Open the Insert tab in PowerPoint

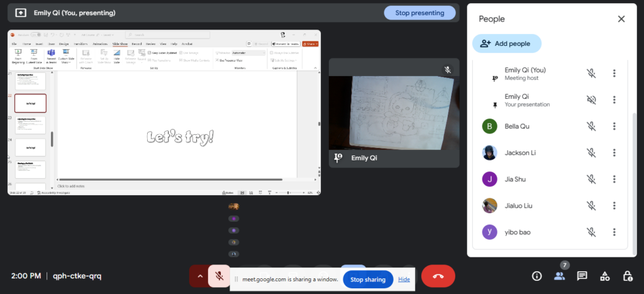pos(39,43)
